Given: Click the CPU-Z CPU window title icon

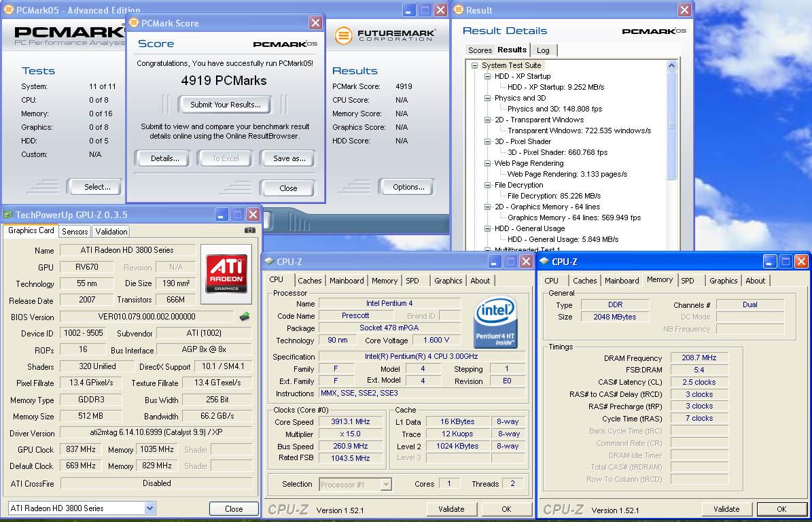Looking at the screenshot, I should click(x=269, y=262).
